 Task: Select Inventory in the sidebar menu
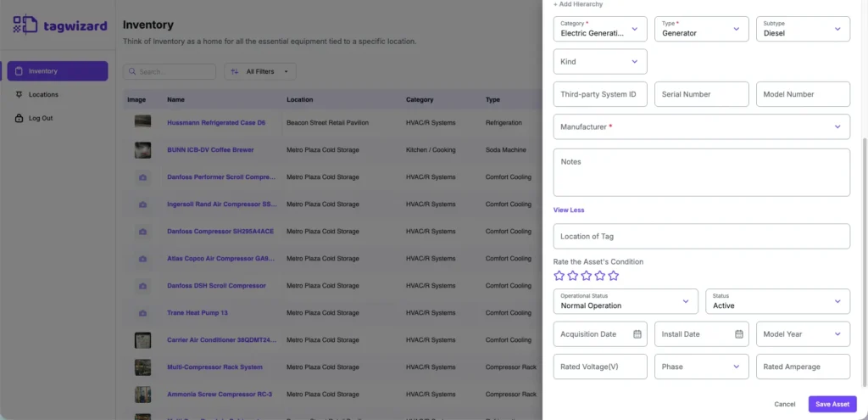[58, 71]
